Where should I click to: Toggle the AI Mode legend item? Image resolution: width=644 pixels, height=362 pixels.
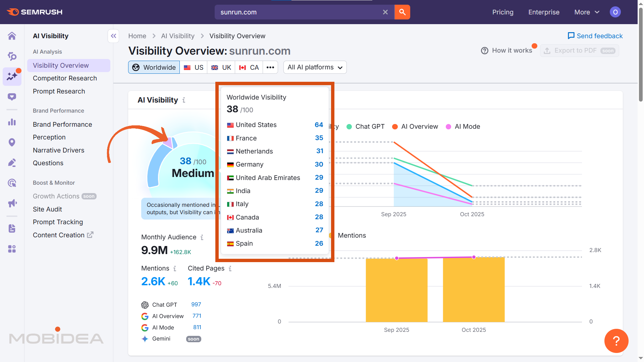pos(463,126)
